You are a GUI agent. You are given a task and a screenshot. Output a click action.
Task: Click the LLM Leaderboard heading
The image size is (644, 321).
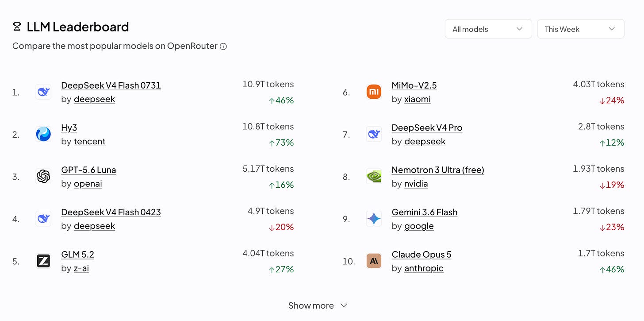pos(78,27)
